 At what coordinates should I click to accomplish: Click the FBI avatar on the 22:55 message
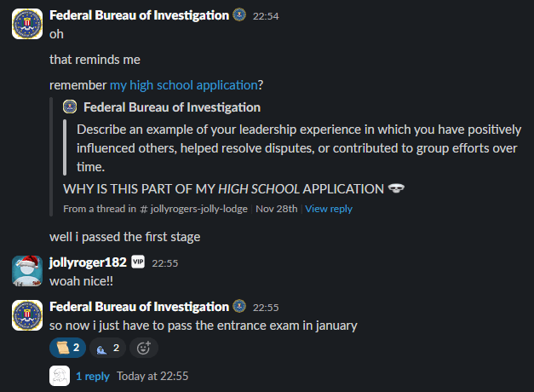(x=28, y=315)
